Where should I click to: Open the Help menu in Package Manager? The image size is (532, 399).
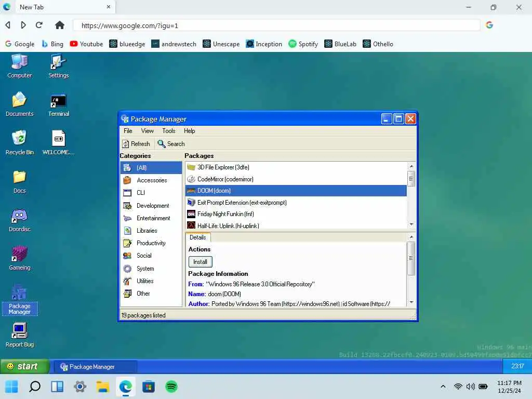click(189, 131)
